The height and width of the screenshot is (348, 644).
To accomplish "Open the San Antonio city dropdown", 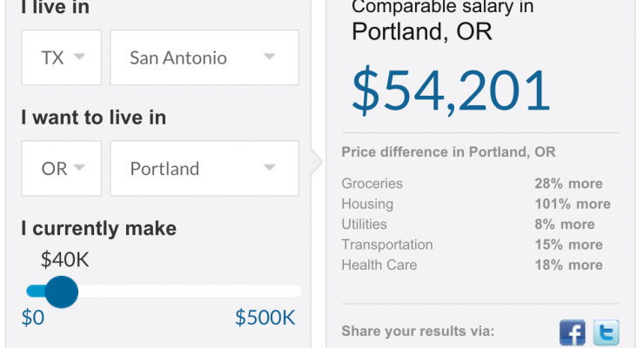I will [x=205, y=57].
